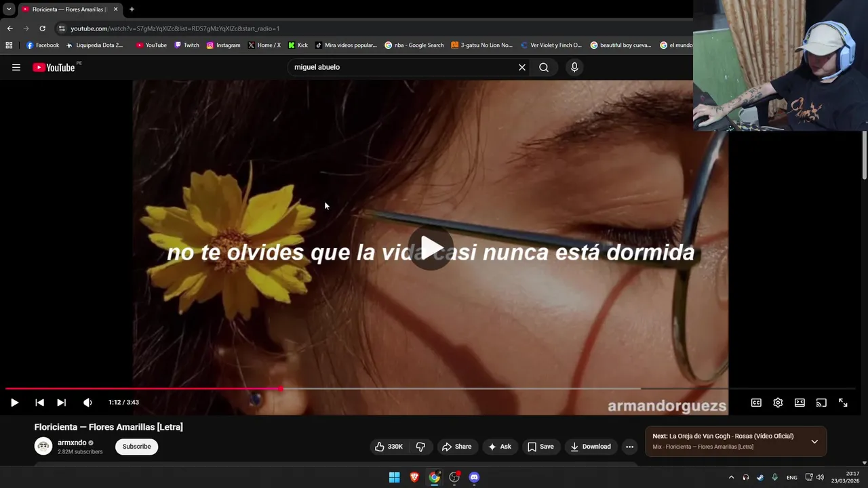Dislike the video
The height and width of the screenshot is (488, 868).
(x=420, y=447)
